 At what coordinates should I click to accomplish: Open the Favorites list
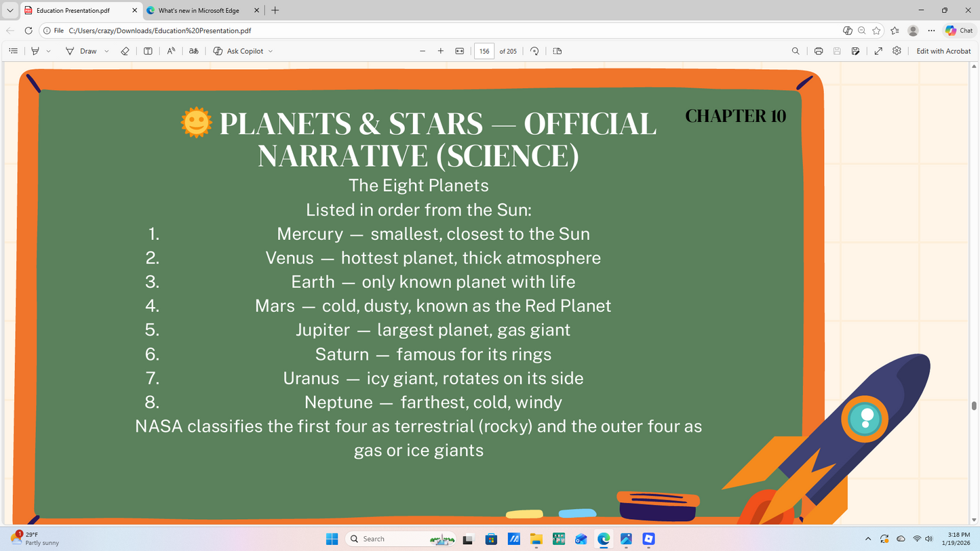tap(895, 30)
